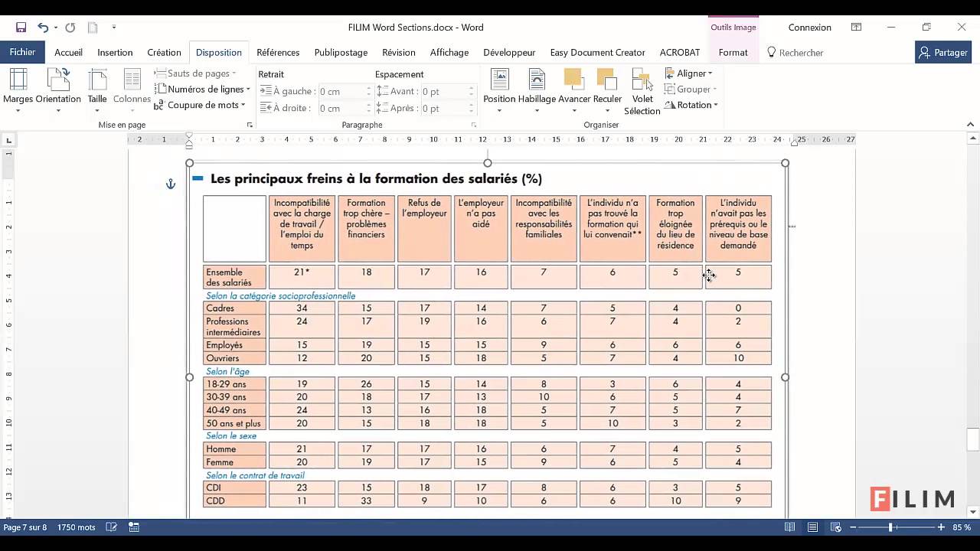Image resolution: width=980 pixels, height=551 pixels.
Task: Click the zoom slider handle
Action: pos(890,527)
